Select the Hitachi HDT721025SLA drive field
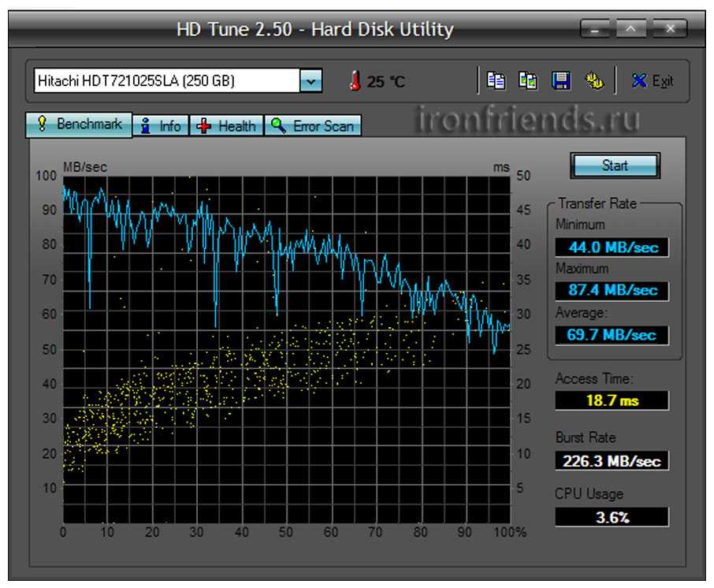Image resolution: width=714 pixels, height=588 pixels. (x=165, y=80)
